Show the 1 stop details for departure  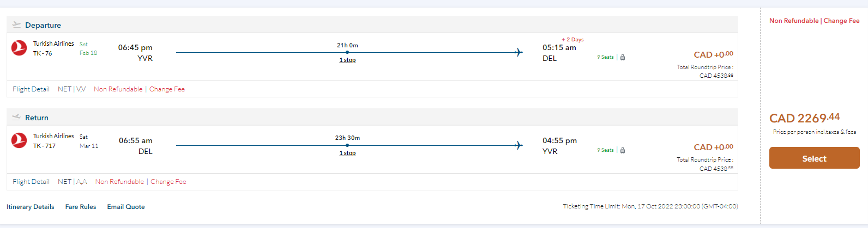[x=347, y=60]
